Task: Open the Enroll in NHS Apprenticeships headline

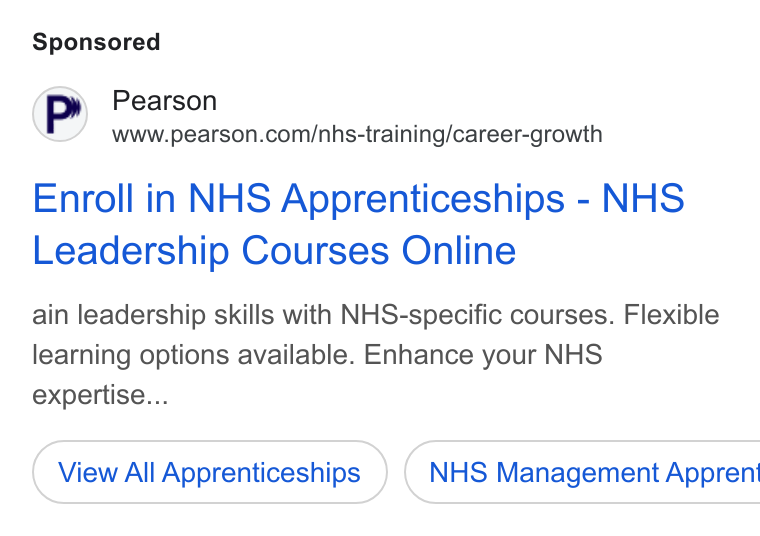Action: [x=358, y=198]
